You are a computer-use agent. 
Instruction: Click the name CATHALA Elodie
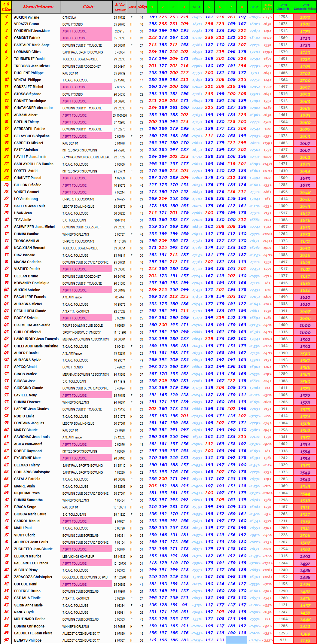(x=27, y=598)
